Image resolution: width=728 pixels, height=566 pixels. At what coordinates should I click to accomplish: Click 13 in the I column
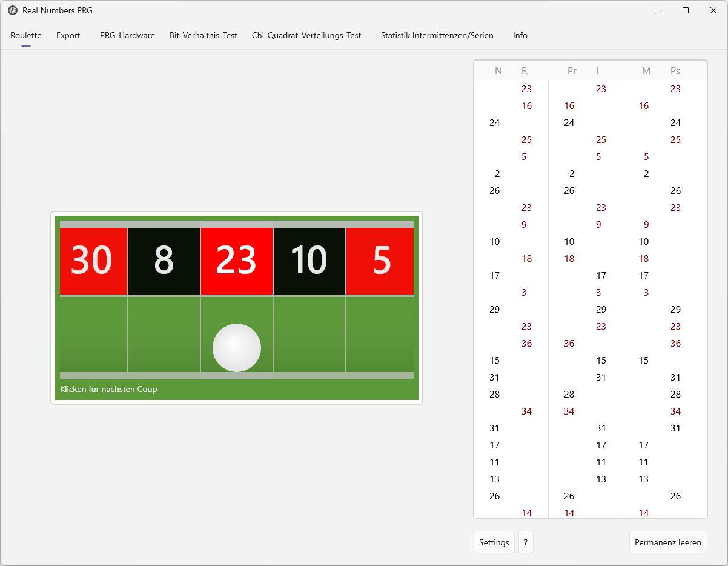[601, 479]
